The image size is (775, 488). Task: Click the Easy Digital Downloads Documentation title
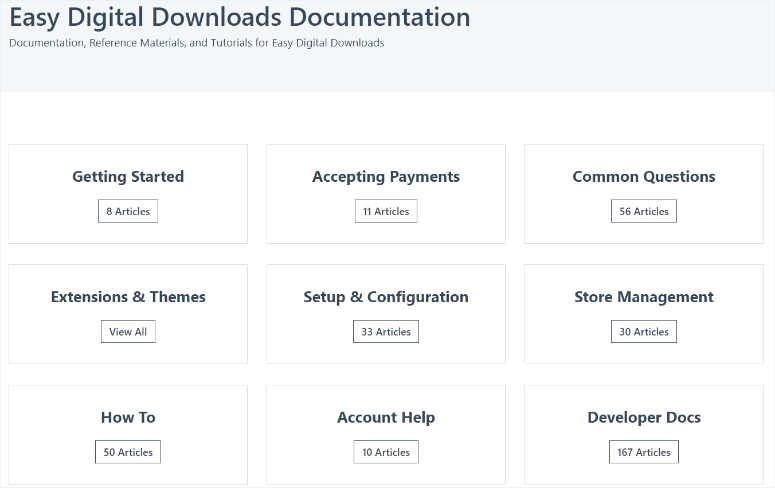[240, 18]
